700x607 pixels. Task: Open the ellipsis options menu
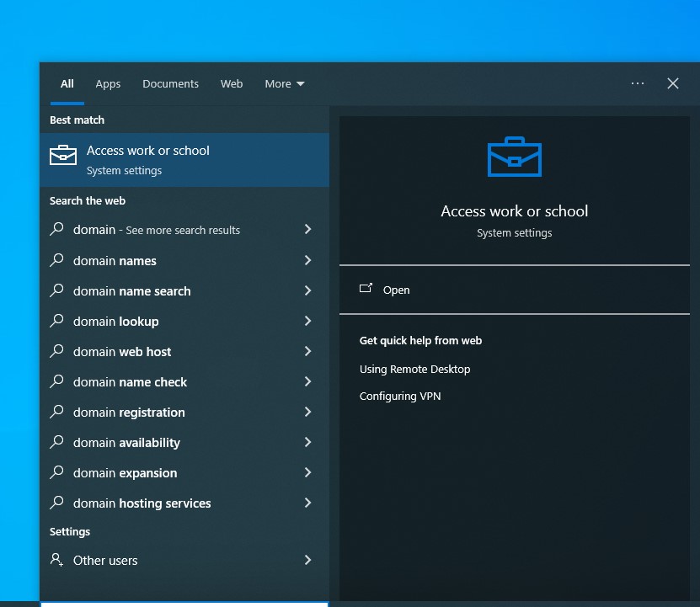638,83
